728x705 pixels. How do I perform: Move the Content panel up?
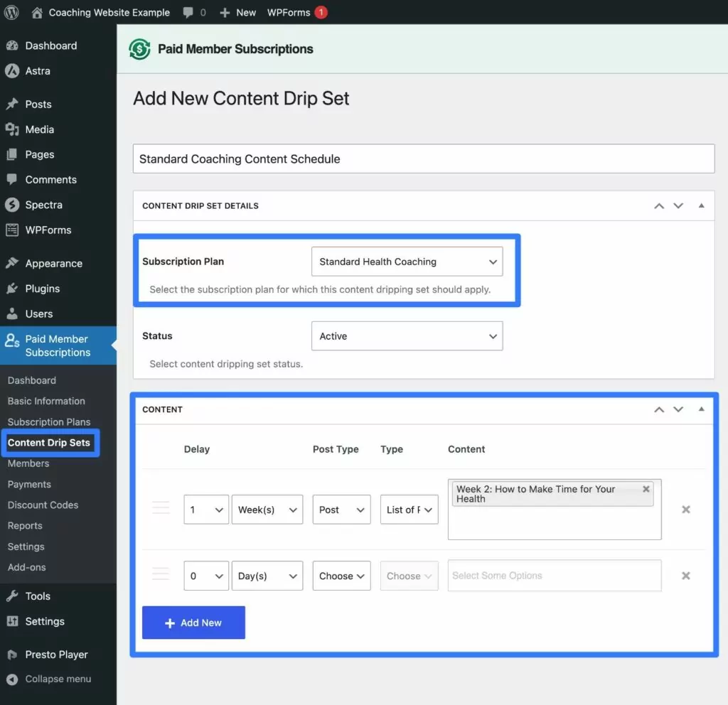659,409
